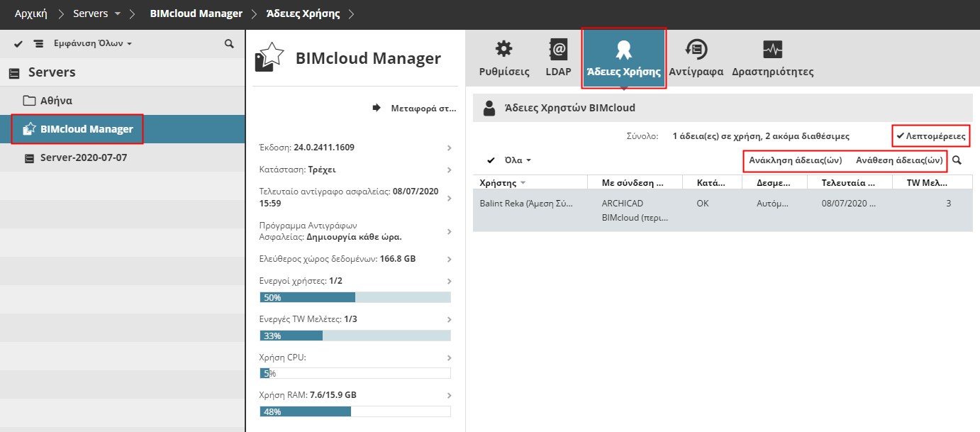Open dropdown arrow next to Servers breadcrumb
Viewport: 980px width, 432px height.
[x=118, y=14]
